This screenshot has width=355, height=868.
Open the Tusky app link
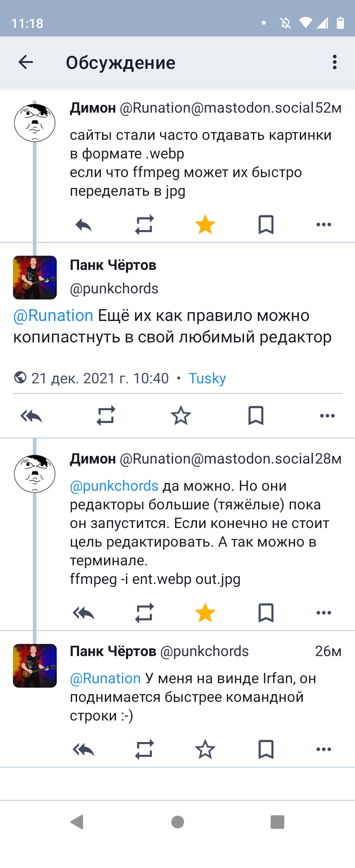(x=207, y=378)
